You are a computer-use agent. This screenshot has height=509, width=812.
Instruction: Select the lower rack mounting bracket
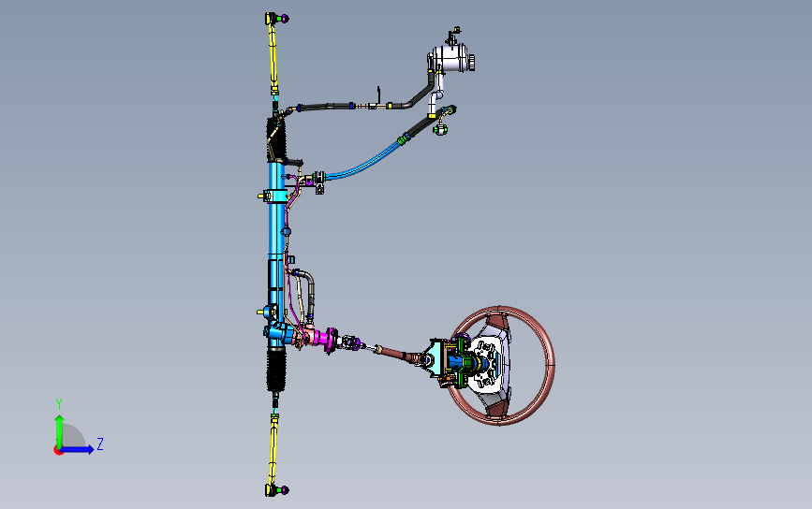(270, 313)
